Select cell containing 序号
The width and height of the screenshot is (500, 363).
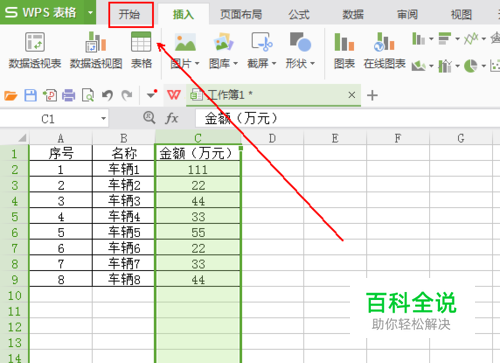(61, 153)
